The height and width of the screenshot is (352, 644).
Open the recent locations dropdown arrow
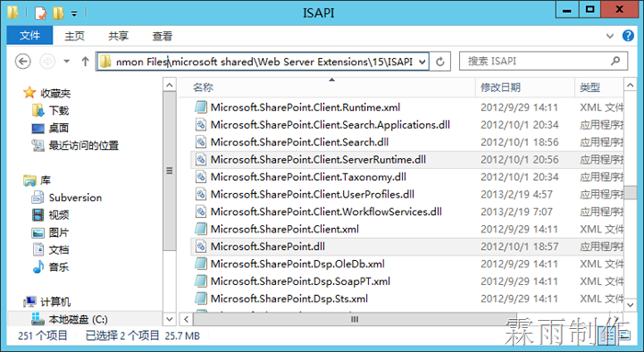(x=66, y=62)
